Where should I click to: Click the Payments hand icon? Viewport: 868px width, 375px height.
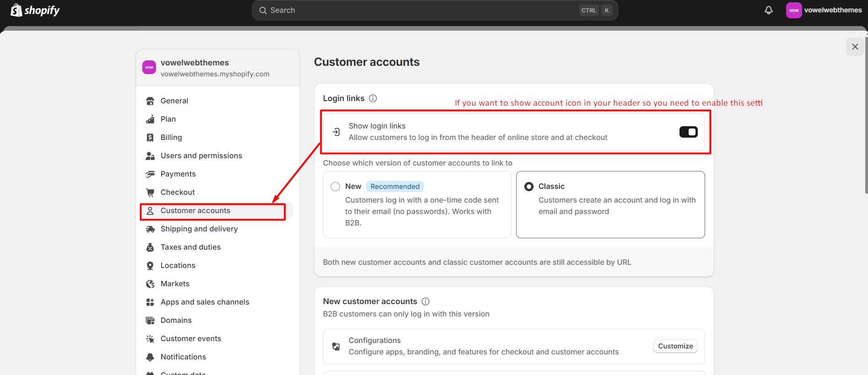tap(150, 174)
